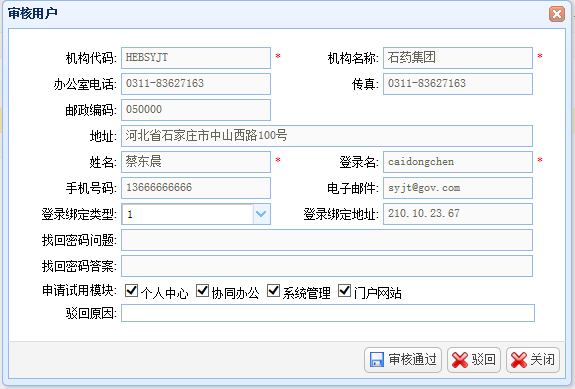Click the empty 找回密码问题 field
Screen dimensions: 575x389
click(x=327, y=240)
